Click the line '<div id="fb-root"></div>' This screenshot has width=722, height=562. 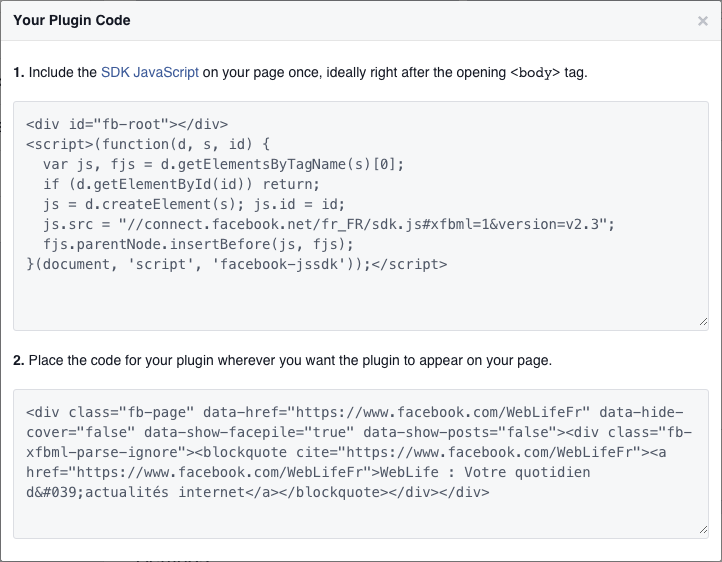coord(127,124)
